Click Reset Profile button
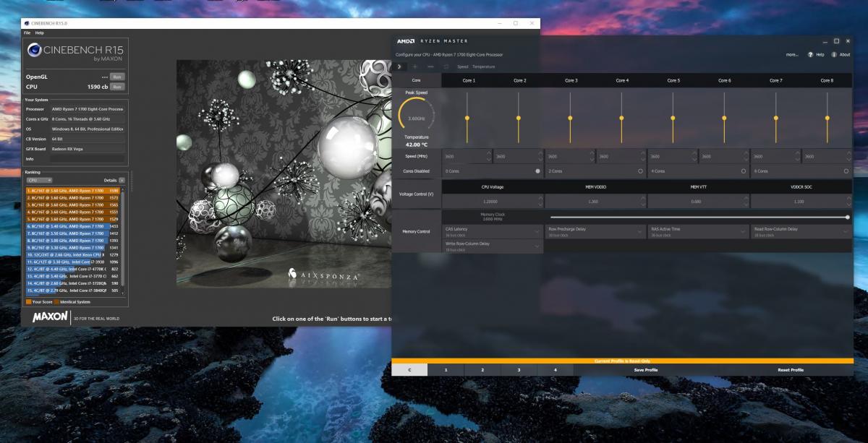The image size is (868, 443). point(791,369)
